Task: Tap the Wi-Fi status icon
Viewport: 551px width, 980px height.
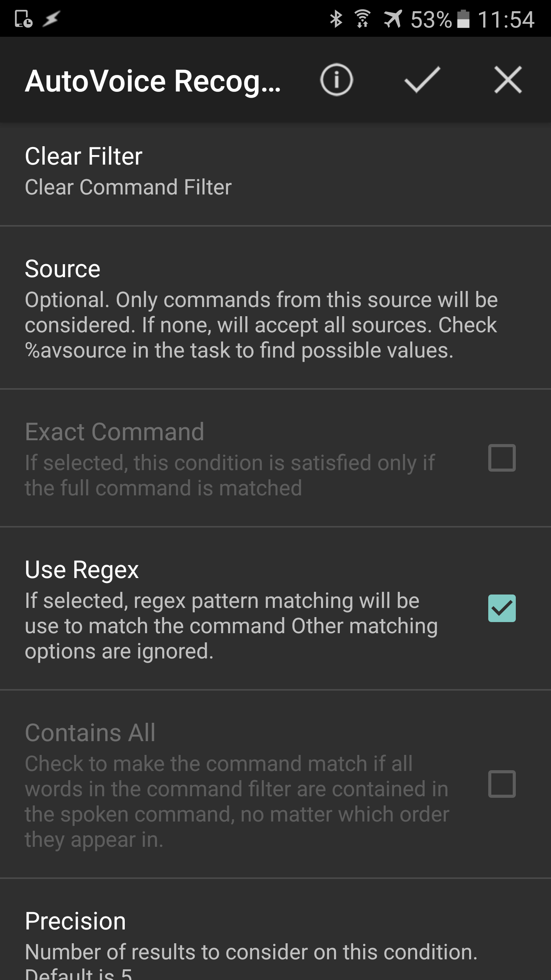Action: 362,19
